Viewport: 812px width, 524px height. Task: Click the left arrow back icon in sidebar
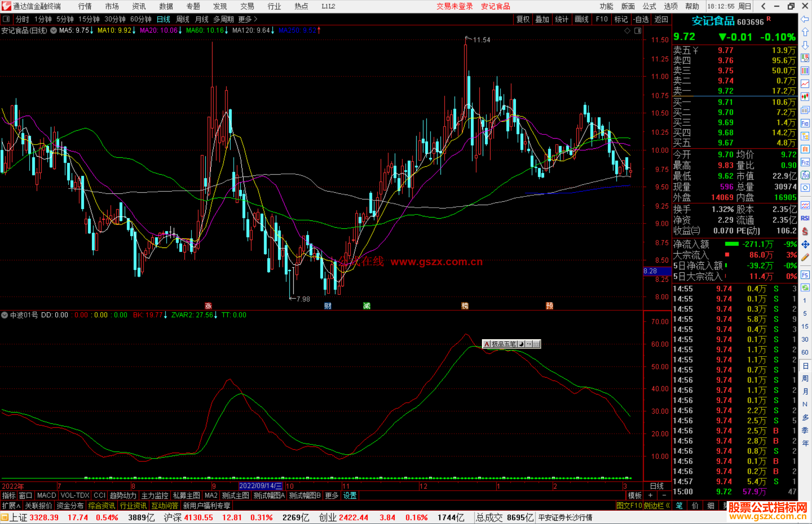[805, 19]
